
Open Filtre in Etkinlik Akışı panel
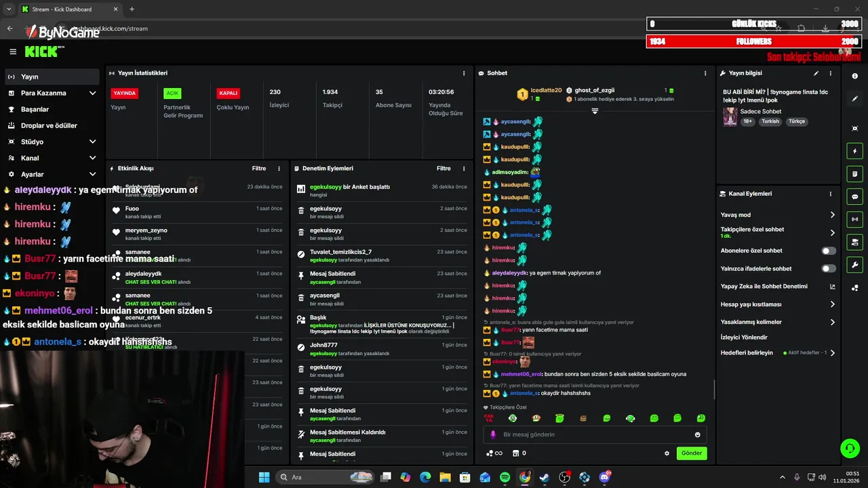(x=259, y=168)
